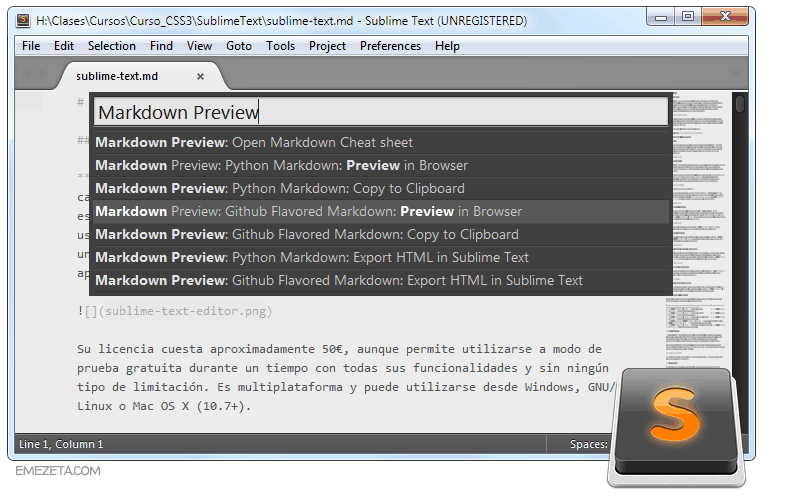Open the Help menu
The height and width of the screenshot is (498, 800).
click(x=447, y=46)
